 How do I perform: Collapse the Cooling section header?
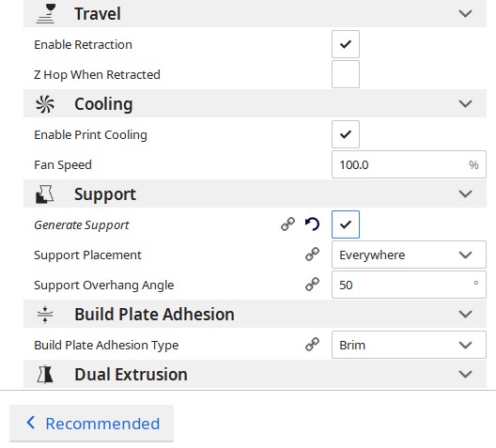point(255,103)
